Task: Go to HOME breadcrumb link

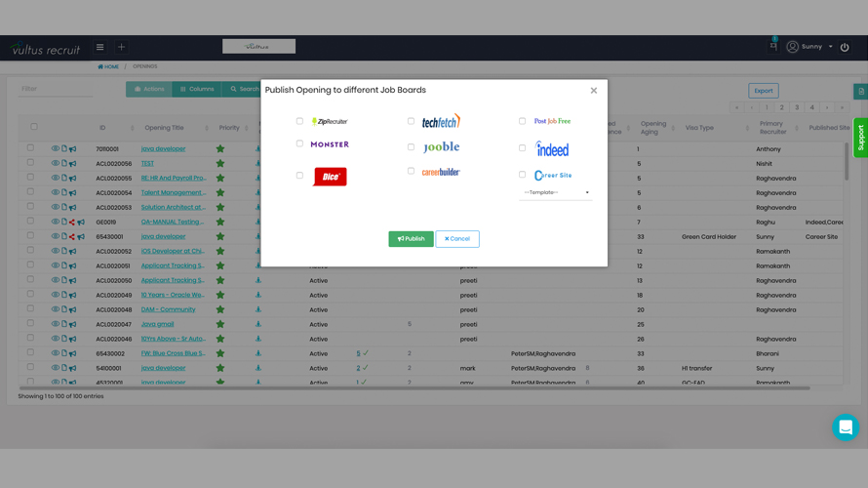Action: 109,67
